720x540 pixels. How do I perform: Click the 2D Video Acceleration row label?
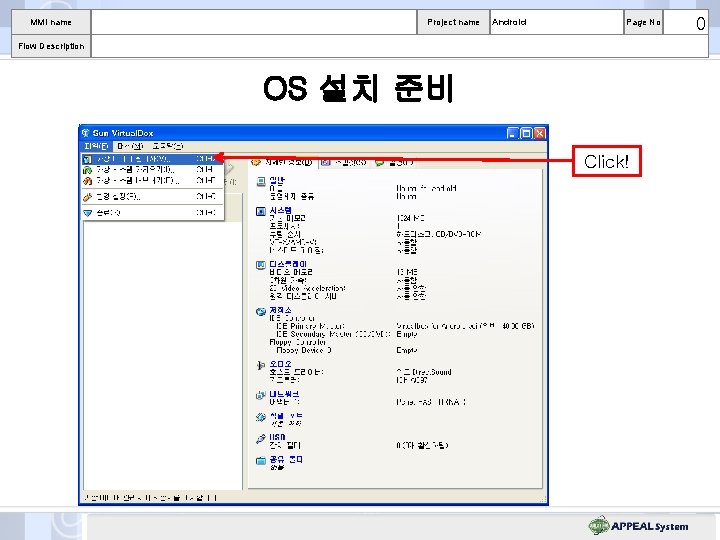coord(308,288)
